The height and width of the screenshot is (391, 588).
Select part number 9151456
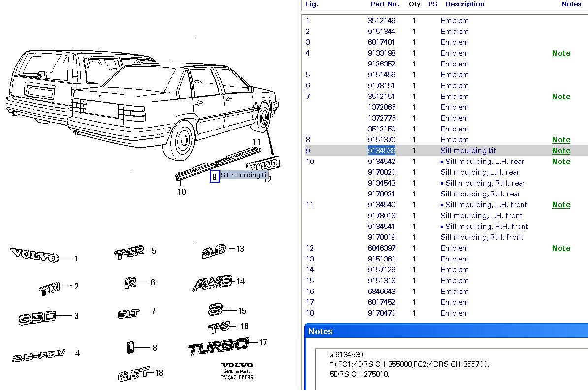click(381, 75)
